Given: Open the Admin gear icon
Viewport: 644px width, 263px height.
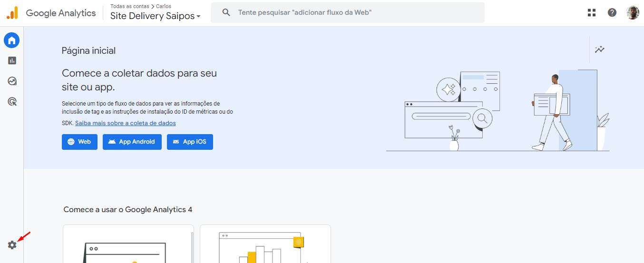Looking at the screenshot, I should pyautogui.click(x=12, y=245).
